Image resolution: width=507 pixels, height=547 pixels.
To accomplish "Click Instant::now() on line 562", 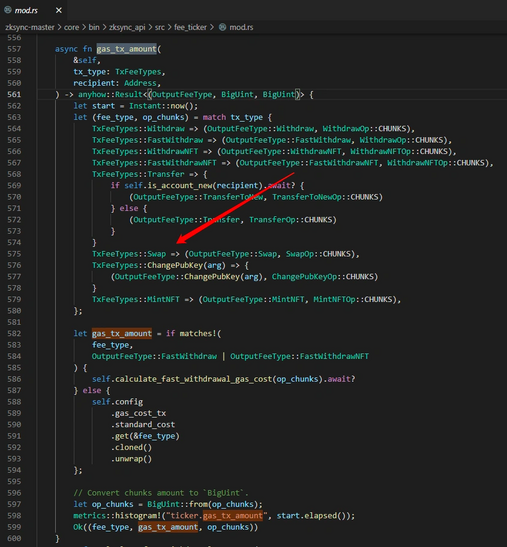I will point(163,106).
